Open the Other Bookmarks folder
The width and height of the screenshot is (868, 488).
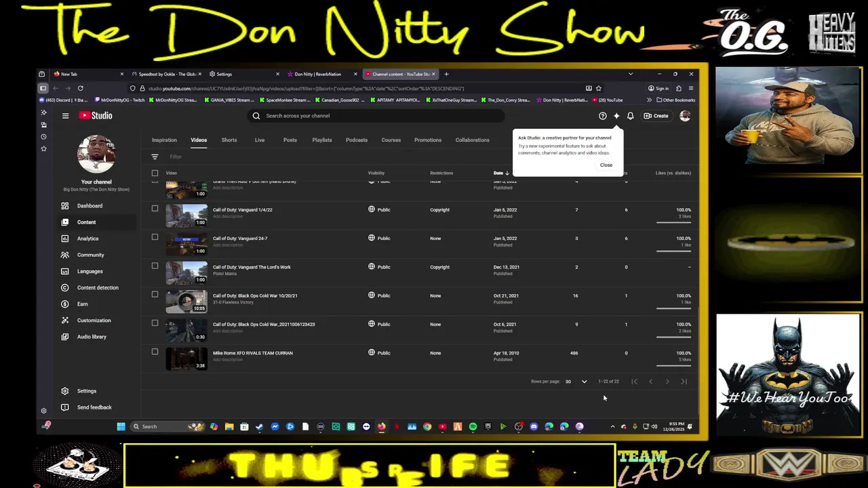pyautogui.click(x=676, y=100)
